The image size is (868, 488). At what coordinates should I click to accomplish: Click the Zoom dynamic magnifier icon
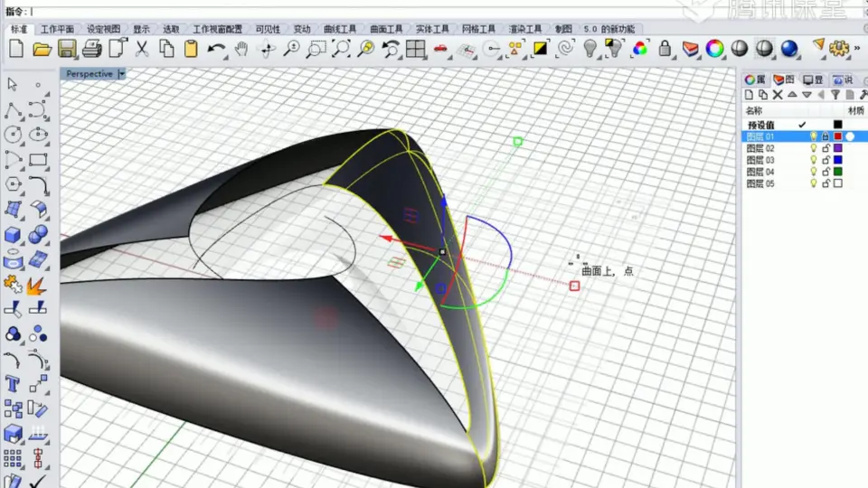tap(291, 49)
